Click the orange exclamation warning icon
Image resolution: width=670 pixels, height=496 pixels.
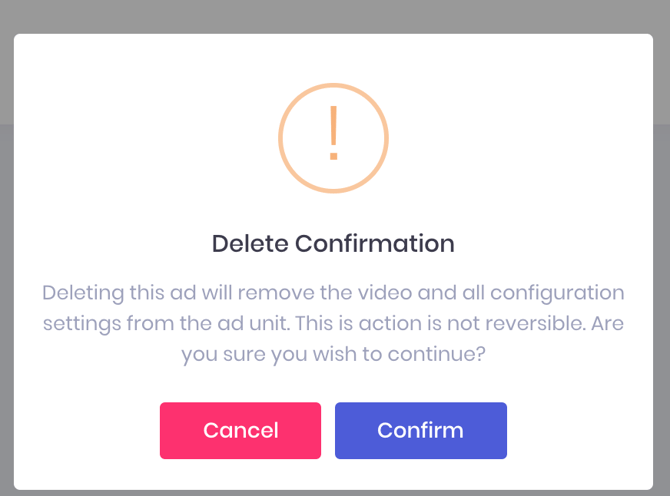click(333, 137)
